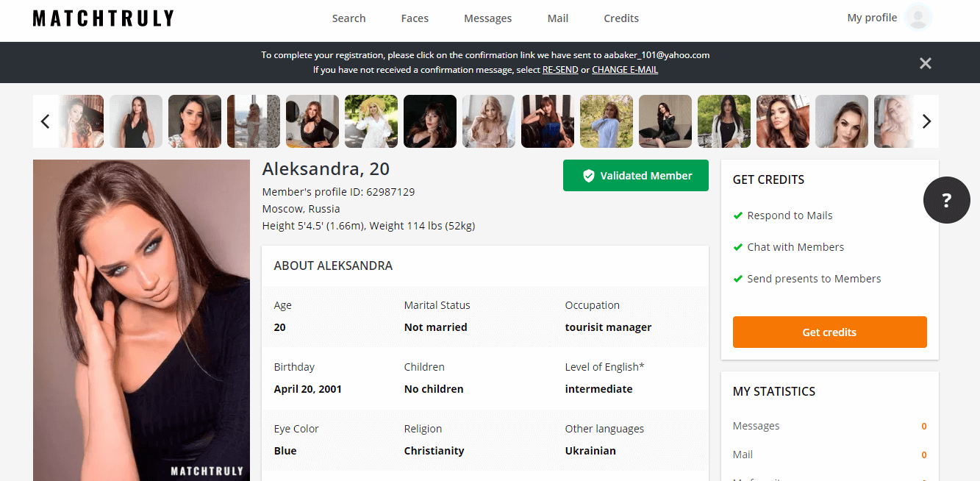
Task: Click the MatchTruly logo
Action: click(104, 18)
